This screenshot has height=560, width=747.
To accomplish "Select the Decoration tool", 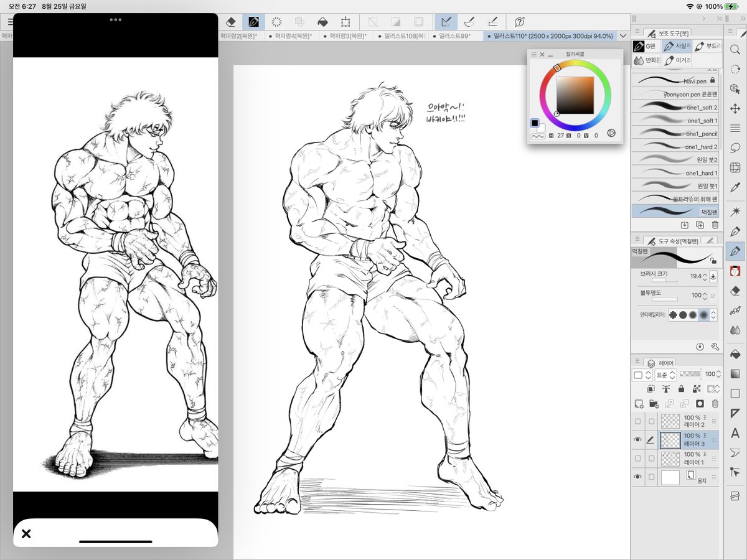I will [735, 310].
